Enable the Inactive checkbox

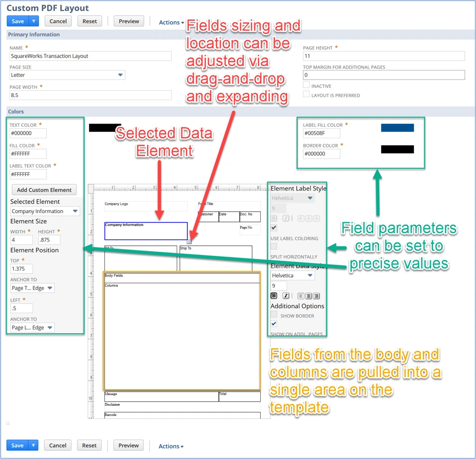306,85
